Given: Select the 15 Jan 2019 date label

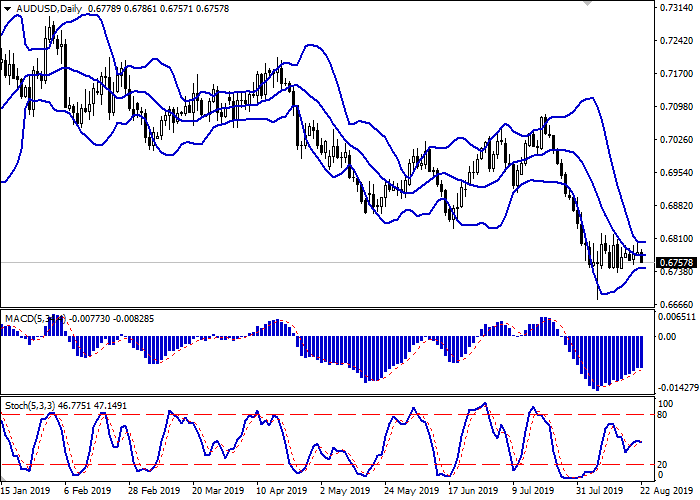Looking at the screenshot, I should point(27,491).
